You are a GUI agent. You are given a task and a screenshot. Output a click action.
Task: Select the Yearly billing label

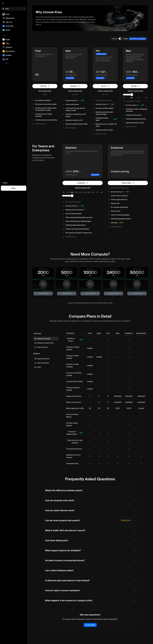click(x=126, y=39)
